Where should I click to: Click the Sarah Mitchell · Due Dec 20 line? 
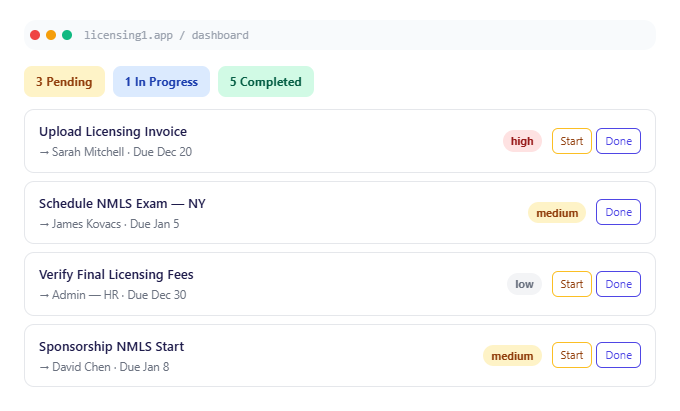click(115, 152)
